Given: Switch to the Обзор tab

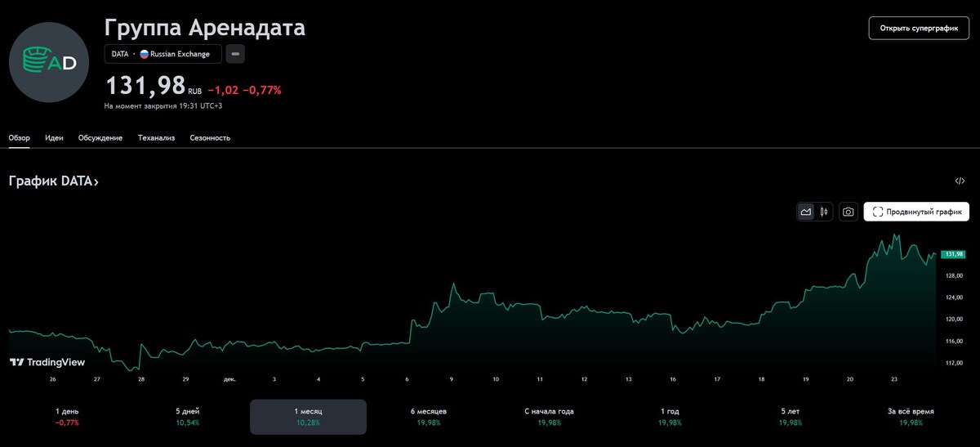Looking at the screenshot, I should pos(20,138).
